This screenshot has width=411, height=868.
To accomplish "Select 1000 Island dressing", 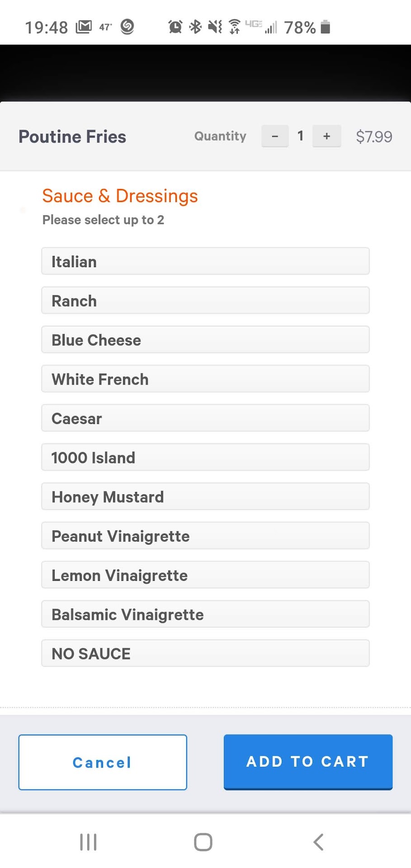I will tap(205, 458).
